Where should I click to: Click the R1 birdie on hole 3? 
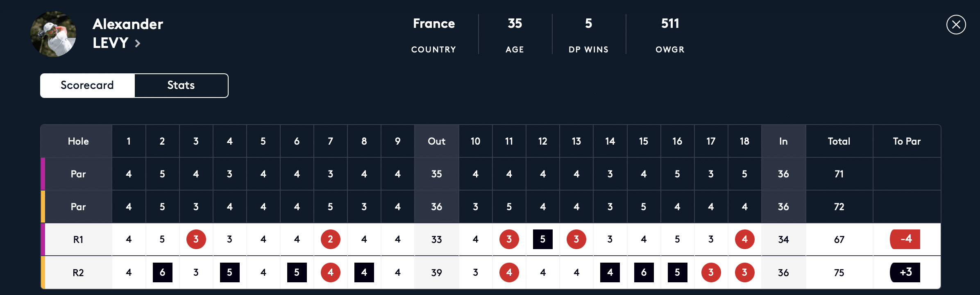point(196,239)
